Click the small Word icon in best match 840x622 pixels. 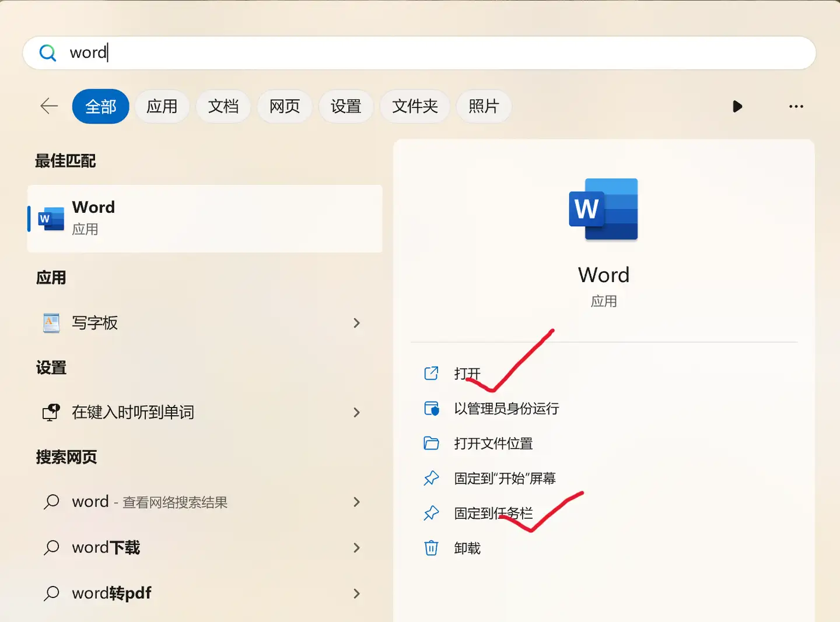tap(51, 219)
